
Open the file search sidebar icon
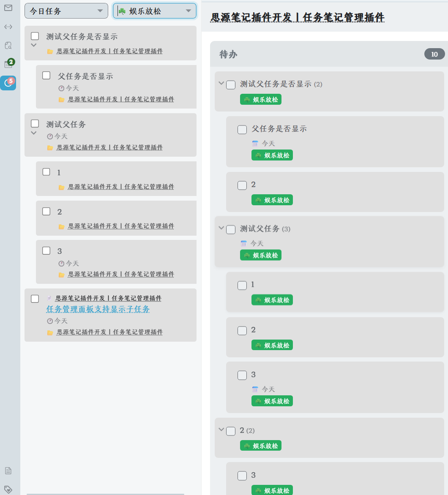pyautogui.click(x=8, y=46)
